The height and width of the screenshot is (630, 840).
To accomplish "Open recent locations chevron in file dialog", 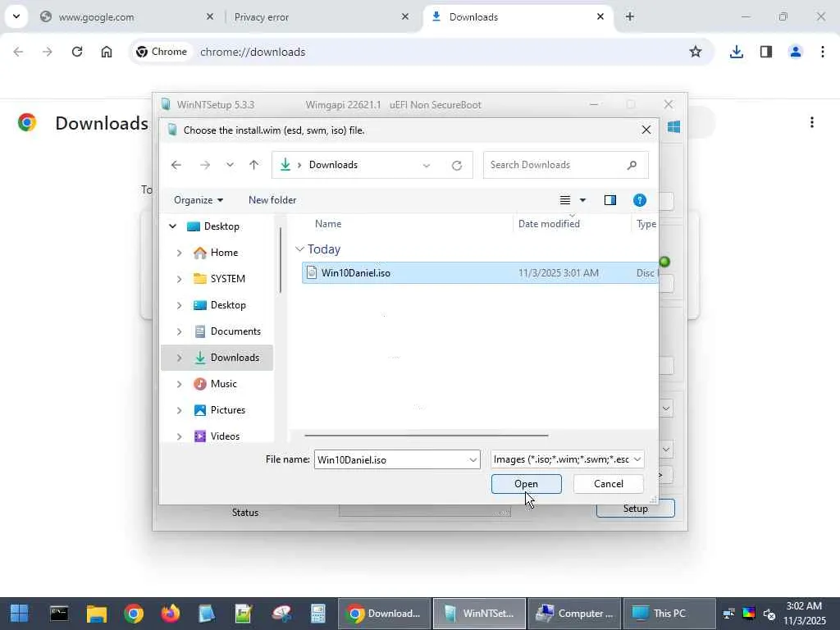I will tap(230, 165).
